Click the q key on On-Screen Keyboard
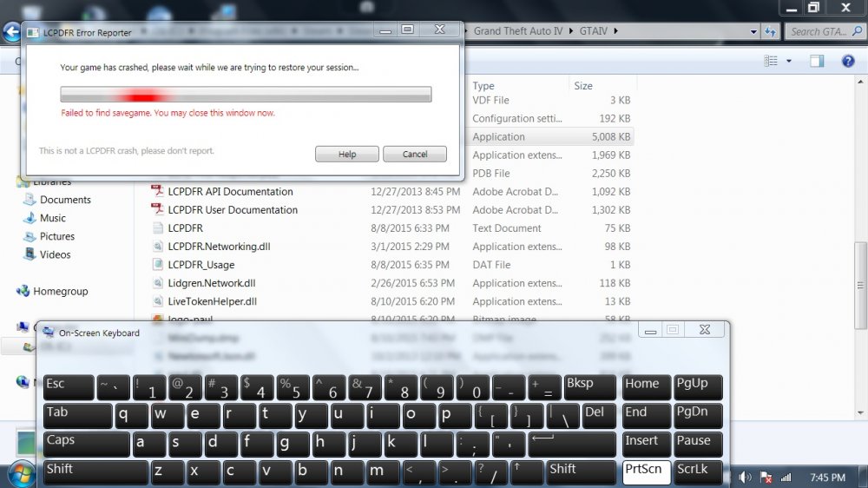This screenshot has height=488, width=868. point(131,415)
